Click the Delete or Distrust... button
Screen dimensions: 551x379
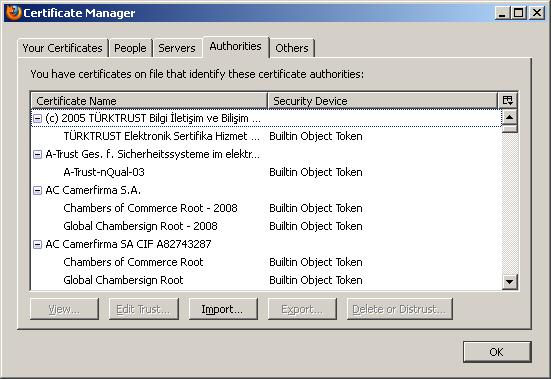(x=400, y=309)
